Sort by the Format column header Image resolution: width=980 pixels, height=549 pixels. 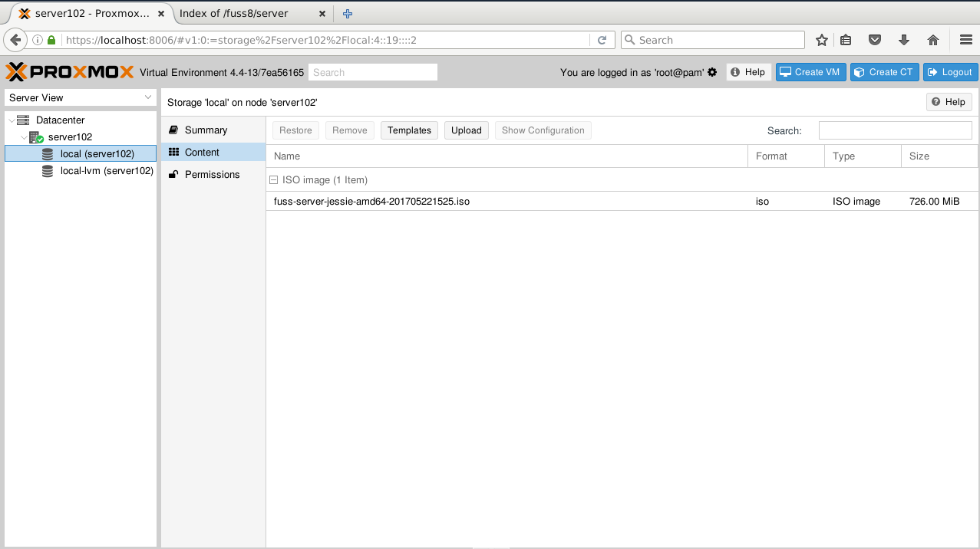click(x=786, y=156)
